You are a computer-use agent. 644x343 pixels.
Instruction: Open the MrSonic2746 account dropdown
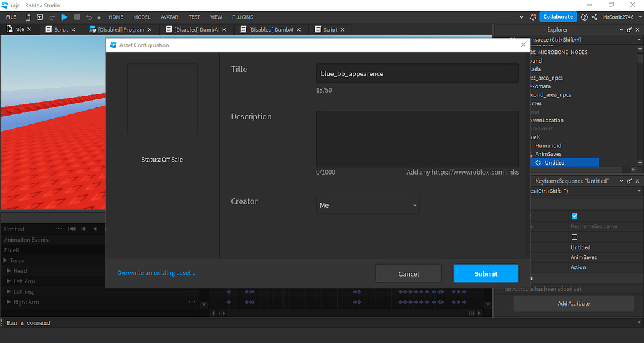pos(620,17)
